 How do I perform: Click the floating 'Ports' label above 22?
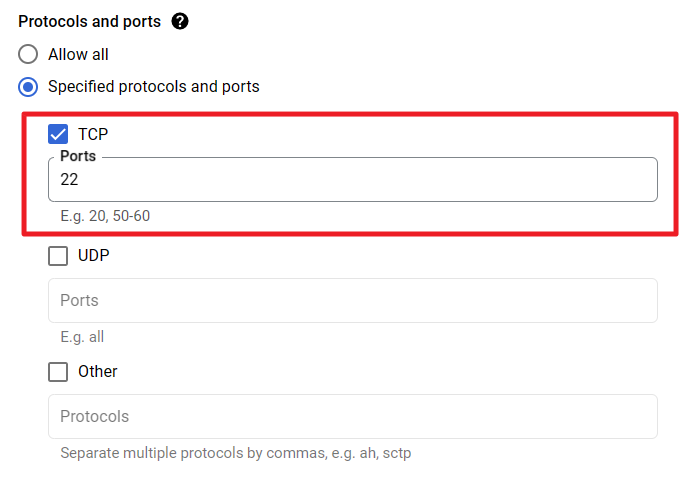pos(78,157)
